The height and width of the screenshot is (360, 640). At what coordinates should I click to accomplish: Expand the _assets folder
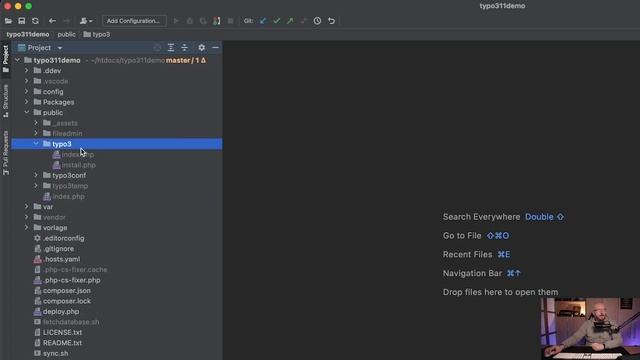coord(36,123)
